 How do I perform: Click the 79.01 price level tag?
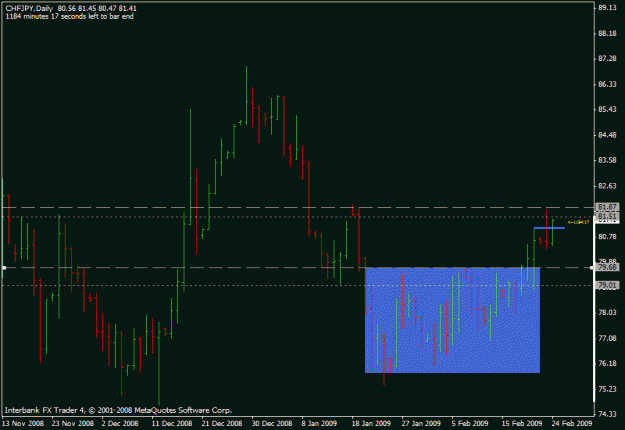pos(607,285)
